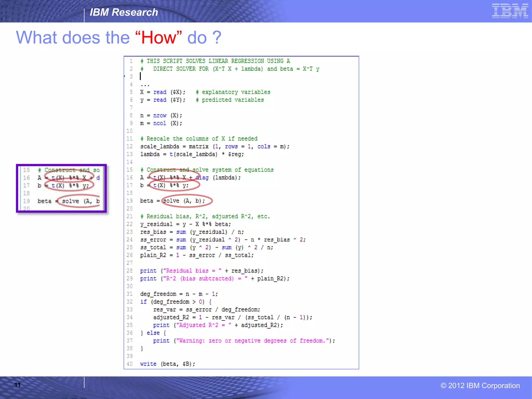Click the 2012 IBM Corporation copyright text
Viewport: 532px width, 399px height.
click(480, 385)
